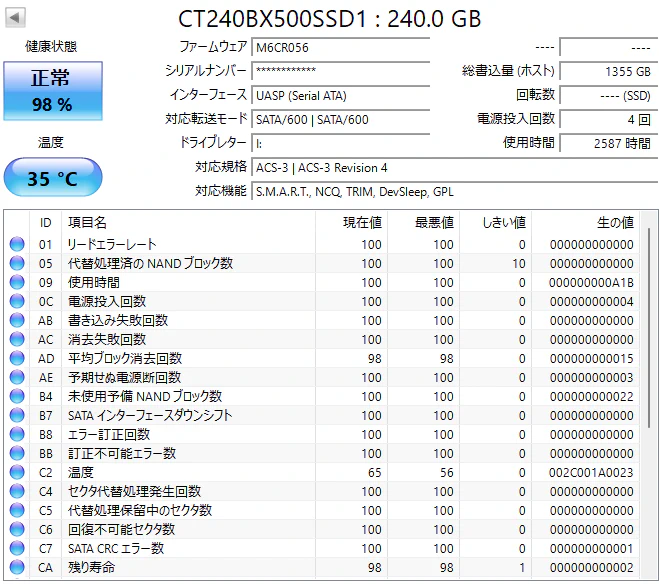Click the previous disk arrow button
The width and height of the screenshot is (659, 584).
15,18
